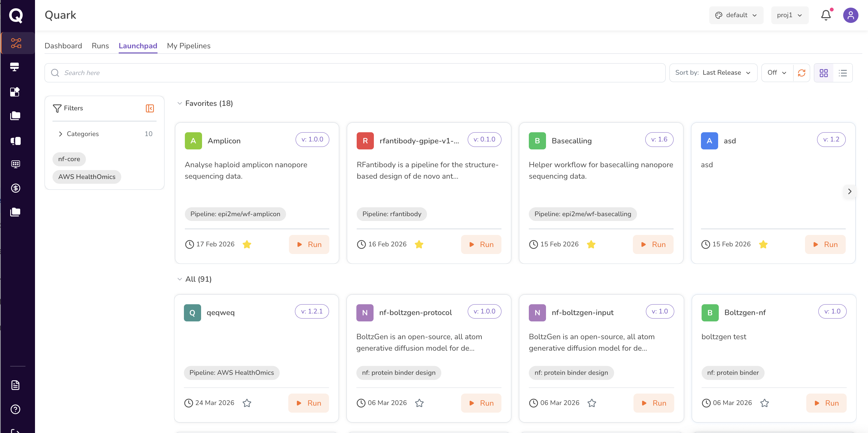Click the asd blue A icon
Screen dimensions: 868x433
click(x=709, y=141)
